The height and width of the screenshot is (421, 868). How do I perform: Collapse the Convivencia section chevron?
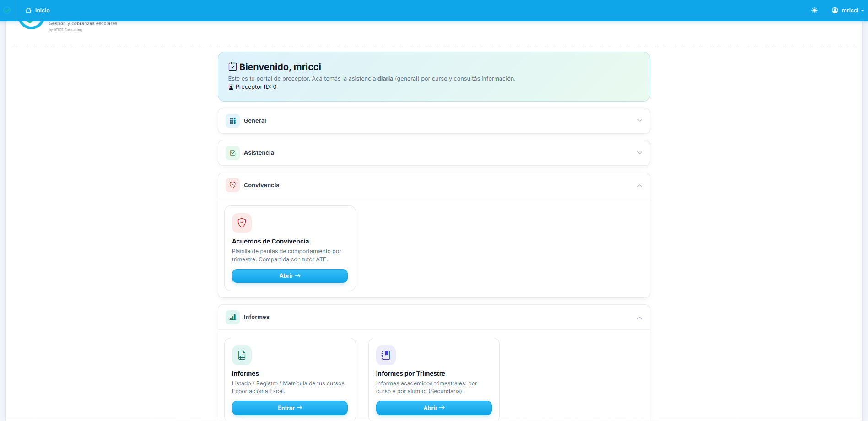(639, 186)
